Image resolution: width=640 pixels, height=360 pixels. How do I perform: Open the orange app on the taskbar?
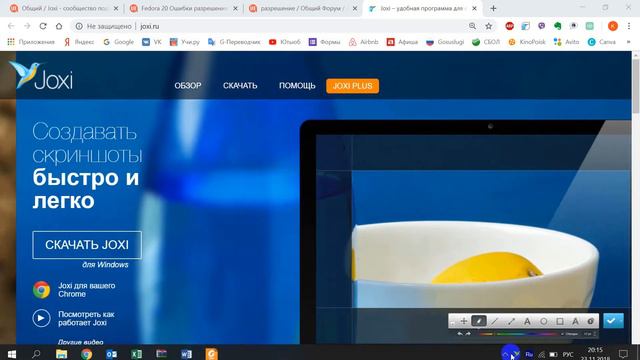click(x=211, y=354)
